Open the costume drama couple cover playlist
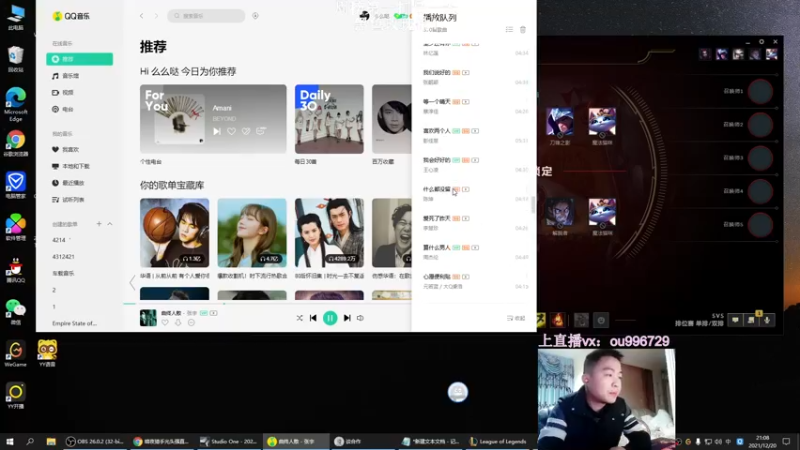 [x=329, y=233]
